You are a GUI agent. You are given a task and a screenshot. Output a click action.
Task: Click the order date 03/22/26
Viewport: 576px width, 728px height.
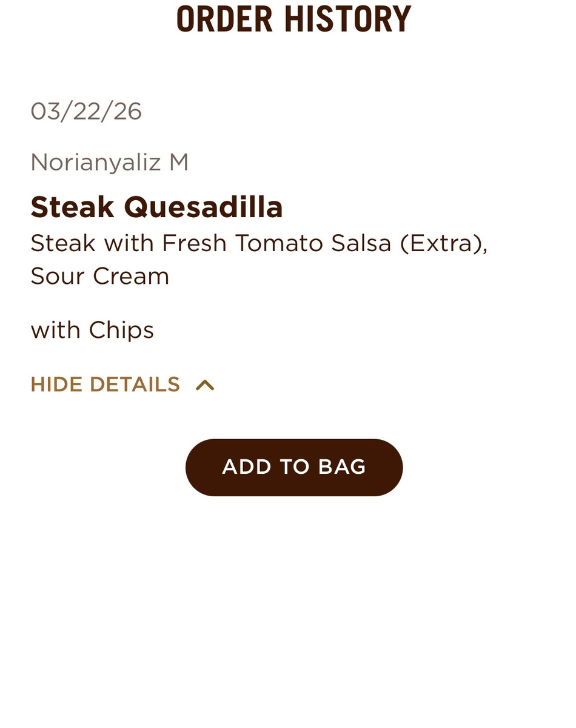86,112
